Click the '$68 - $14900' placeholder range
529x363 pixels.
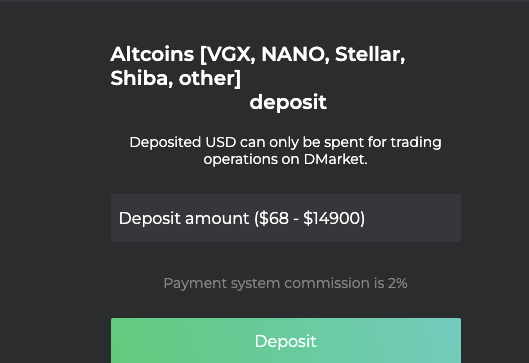pyautogui.click(x=309, y=218)
